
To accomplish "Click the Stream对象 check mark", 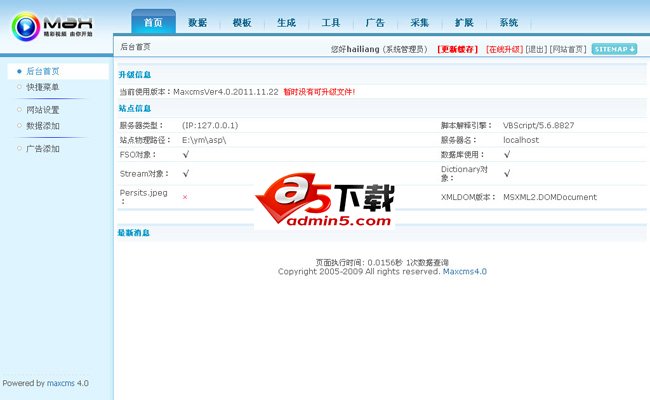I will tap(186, 174).
